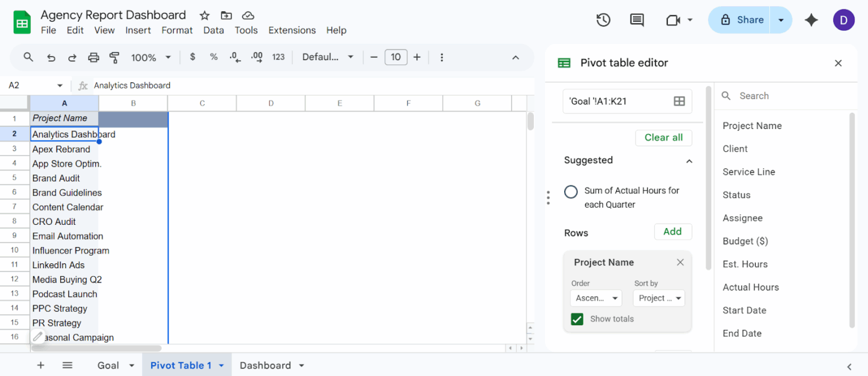The height and width of the screenshot is (376, 868).
Task: Uncheck Show totals for Project Name
Action: 577,319
